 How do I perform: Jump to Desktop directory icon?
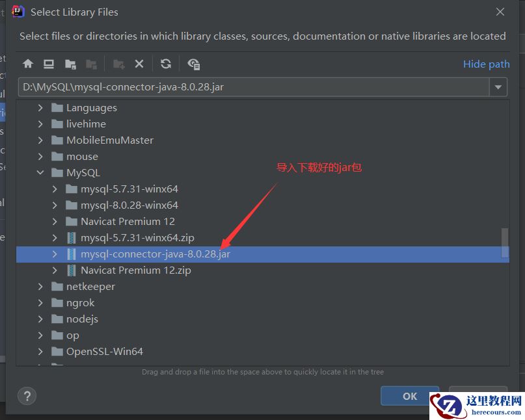49,64
